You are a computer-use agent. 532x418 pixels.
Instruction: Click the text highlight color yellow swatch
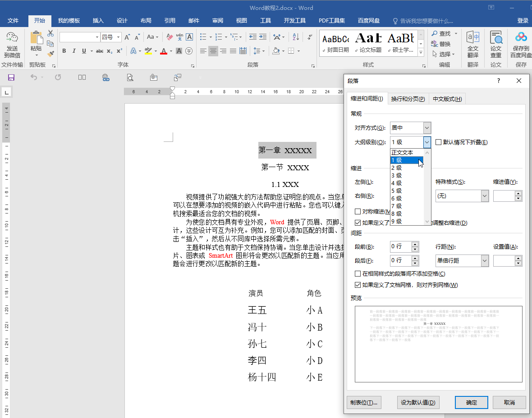tap(148, 51)
